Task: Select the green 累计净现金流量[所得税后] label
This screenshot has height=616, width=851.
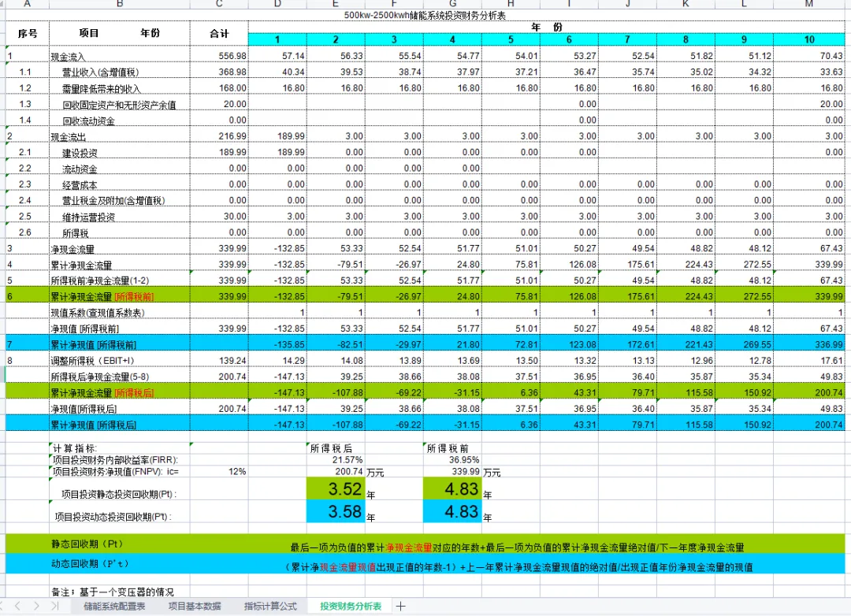Action: pyautogui.click(x=102, y=393)
